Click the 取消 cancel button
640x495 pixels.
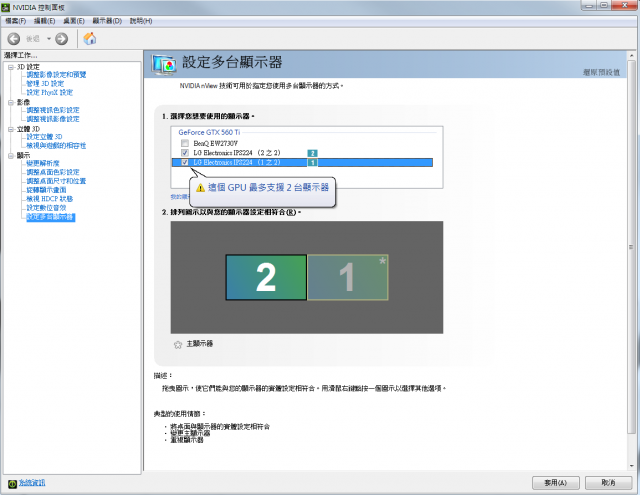point(608,483)
